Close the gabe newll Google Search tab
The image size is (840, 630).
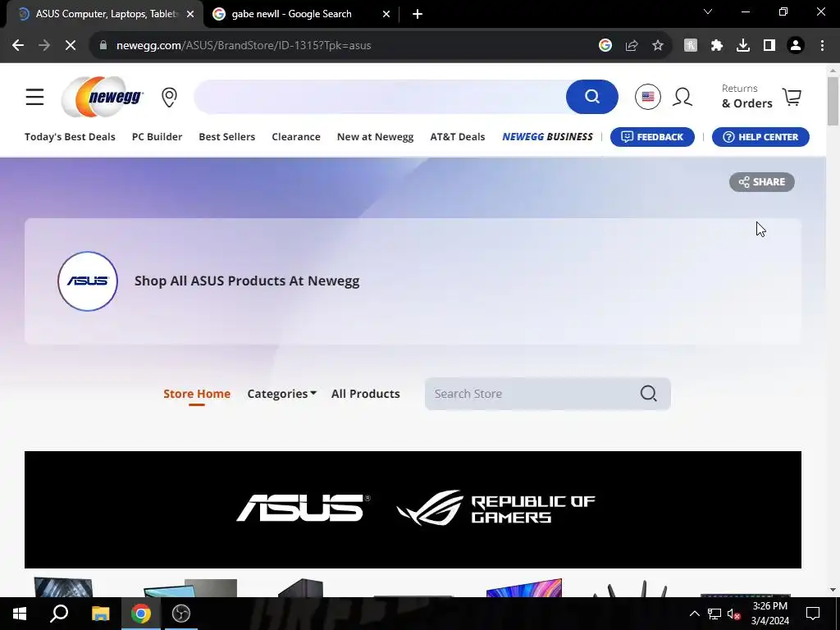[x=386, y=14]
